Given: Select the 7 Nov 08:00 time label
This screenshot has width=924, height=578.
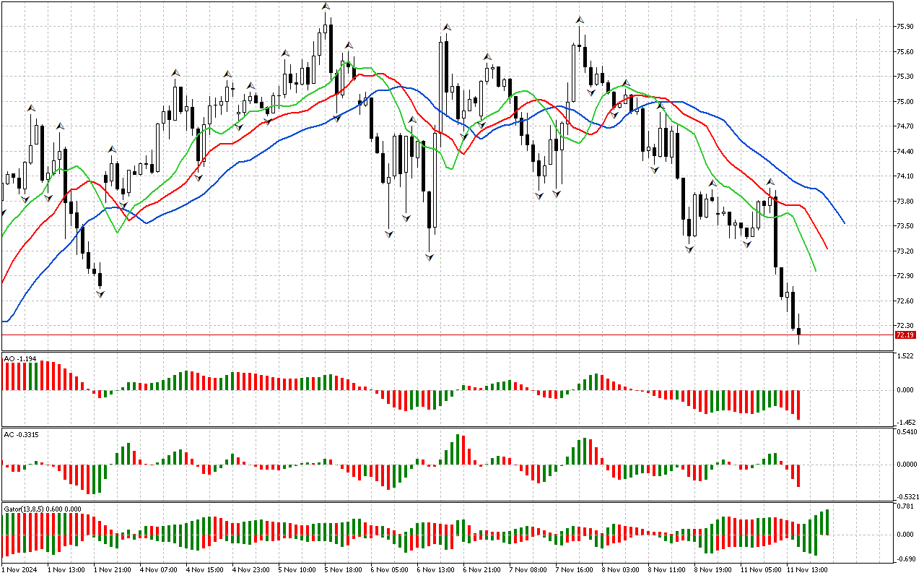Looking at the screenshot, I should [528, 570].
